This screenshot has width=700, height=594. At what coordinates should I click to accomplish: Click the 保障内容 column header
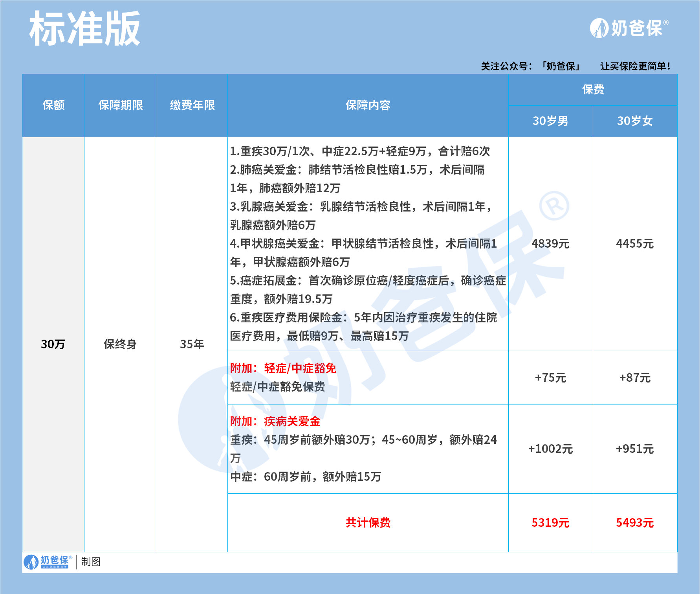[x=368, y=105]
